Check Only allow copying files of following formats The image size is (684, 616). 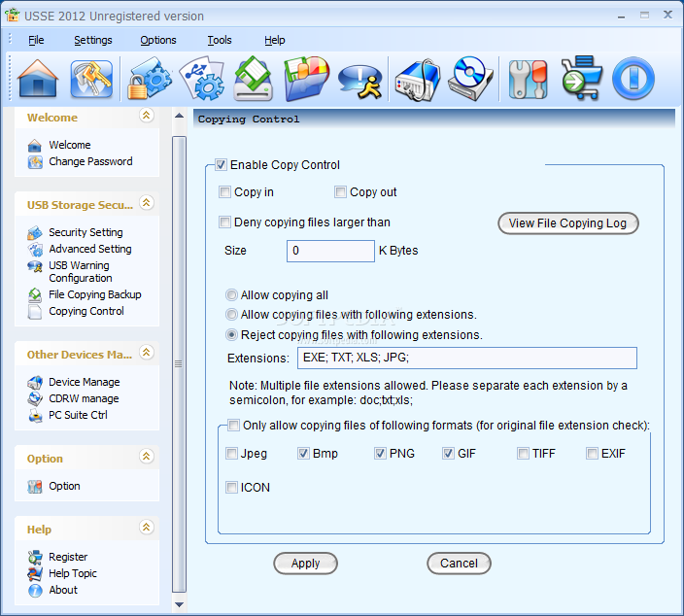[234, 426]
